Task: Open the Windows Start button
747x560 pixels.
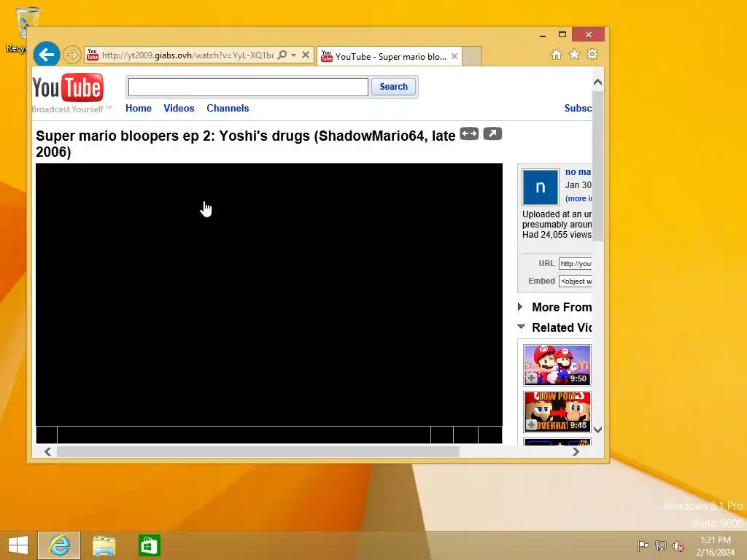Action: [x=18, y=545]
